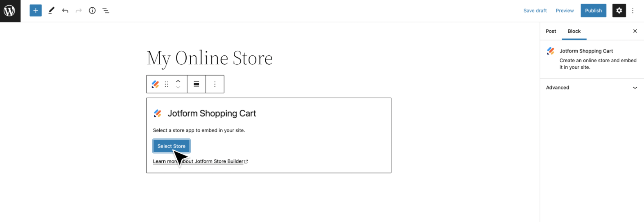Click the block drag handle

167,84
